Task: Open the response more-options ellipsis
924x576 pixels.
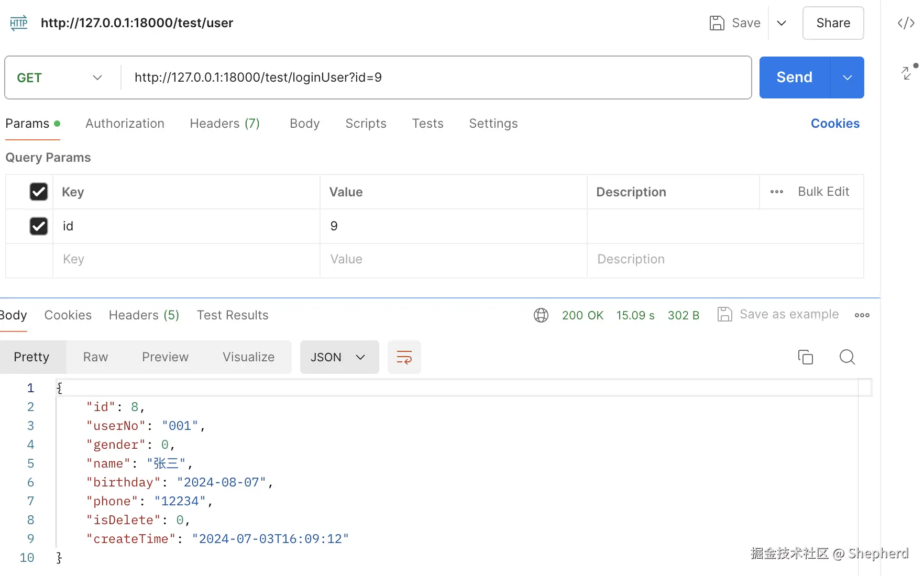Action: [862, 315]
